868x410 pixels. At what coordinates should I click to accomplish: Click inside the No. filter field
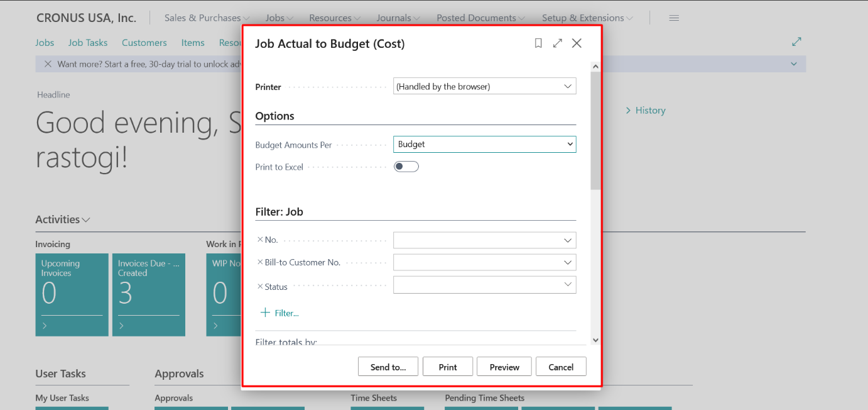pos(477,240)
